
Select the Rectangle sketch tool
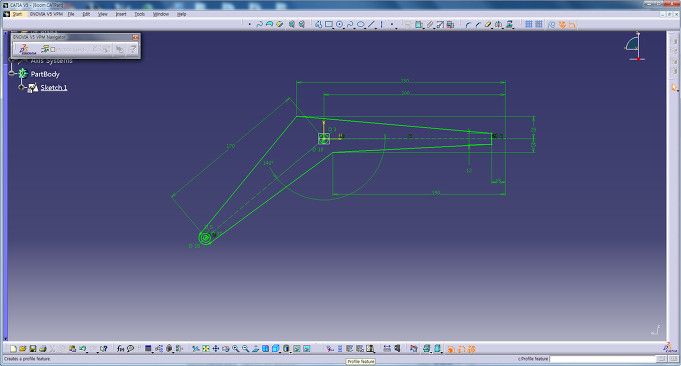[329, 25]
